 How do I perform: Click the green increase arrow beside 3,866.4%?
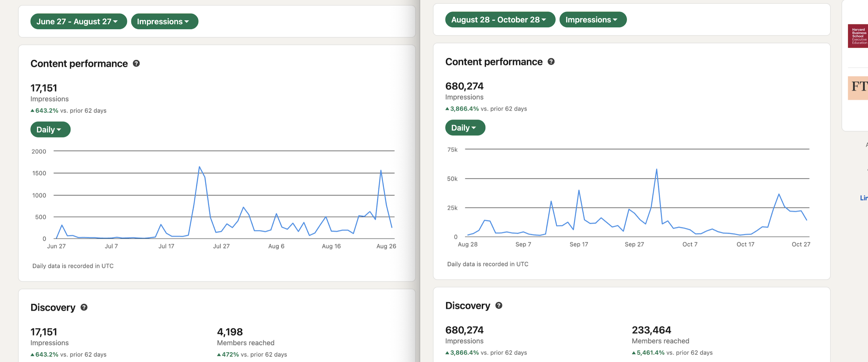pos(447,108)
